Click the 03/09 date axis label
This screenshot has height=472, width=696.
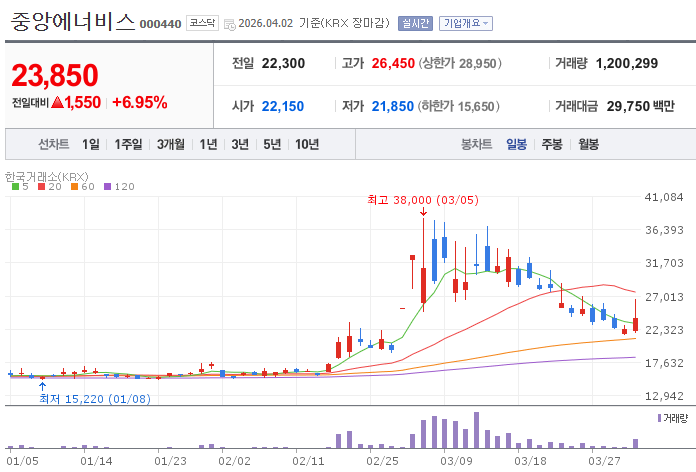pos(456,461)
